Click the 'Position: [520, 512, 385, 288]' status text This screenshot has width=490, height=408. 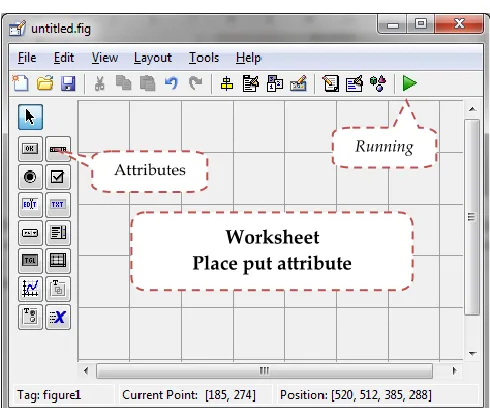(x=356, y=395)
